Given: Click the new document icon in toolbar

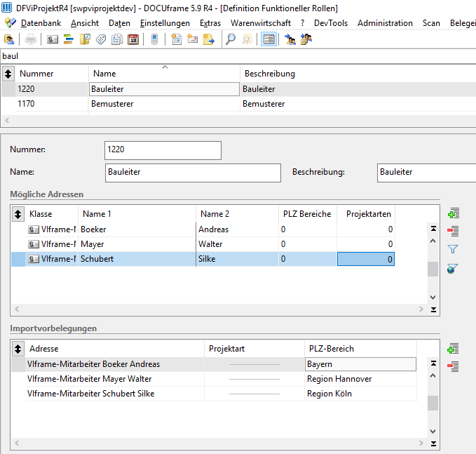Looking at the screenshot, I should [177, 39].
